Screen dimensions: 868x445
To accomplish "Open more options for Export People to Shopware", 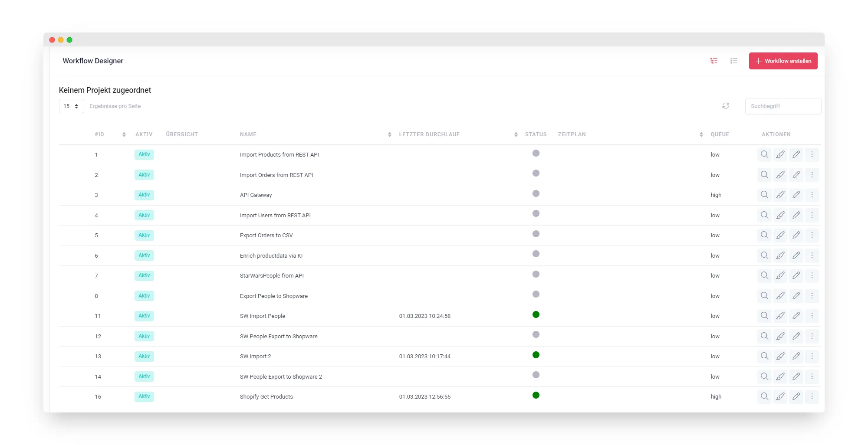I will 812,296.
